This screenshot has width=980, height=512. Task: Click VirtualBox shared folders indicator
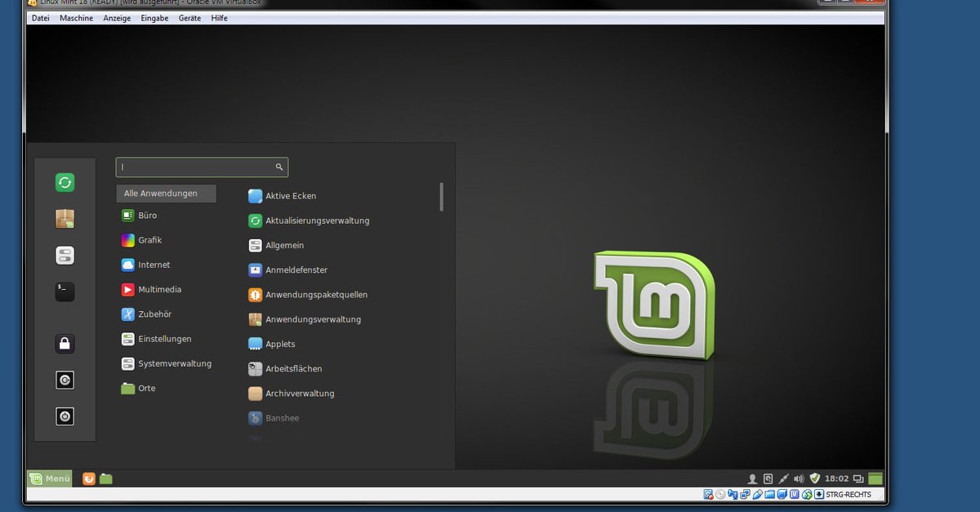[769, 495]
